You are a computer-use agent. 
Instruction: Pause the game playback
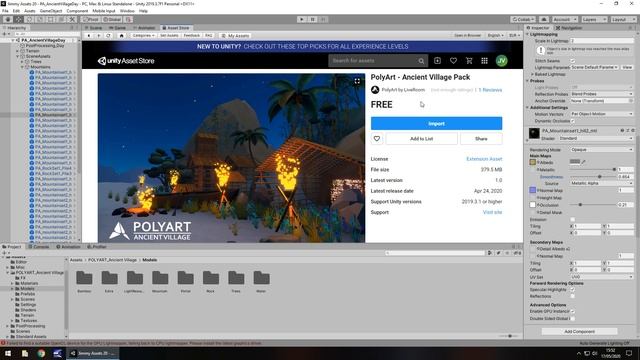click(x=313, y=19)
